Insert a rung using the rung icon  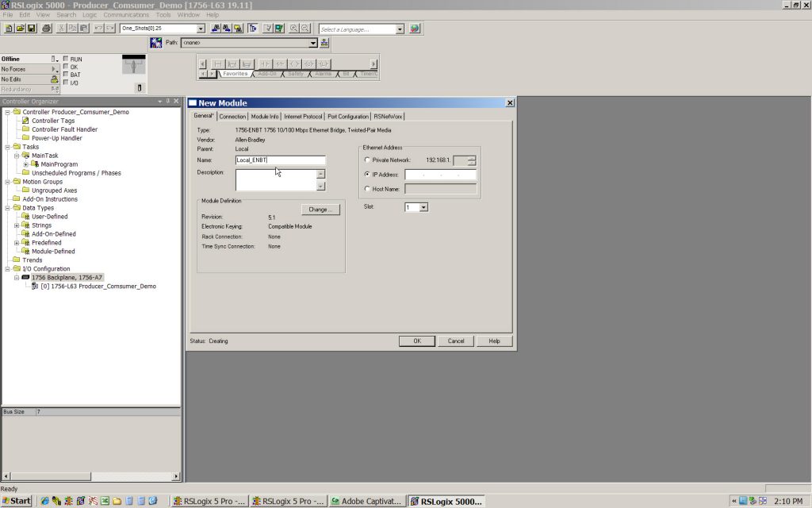click(x=217, y=63)
